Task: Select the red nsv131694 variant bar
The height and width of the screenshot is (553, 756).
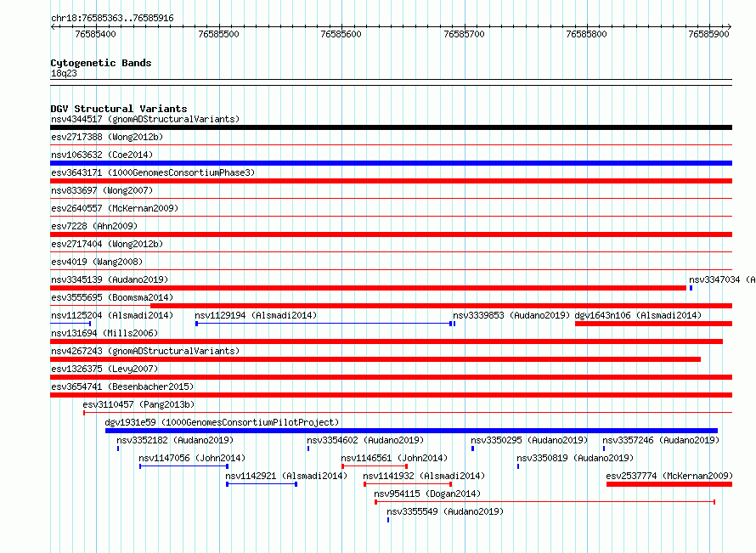Action: click(386, 341)
